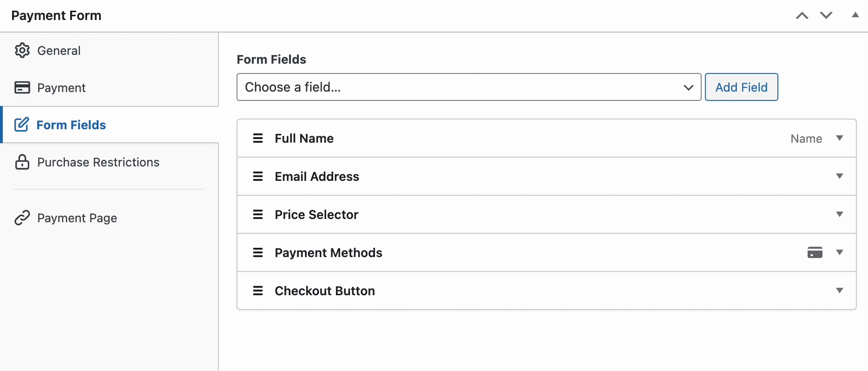Screen dimensions: 868x371
Task: Expand the Price Selector field options
Action: [x=840, y=214]
